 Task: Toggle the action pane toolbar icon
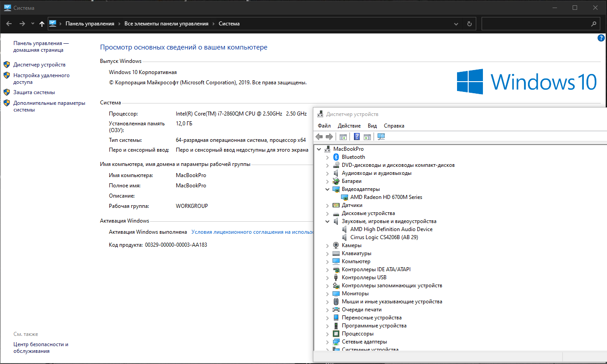(x=367, y=136)
